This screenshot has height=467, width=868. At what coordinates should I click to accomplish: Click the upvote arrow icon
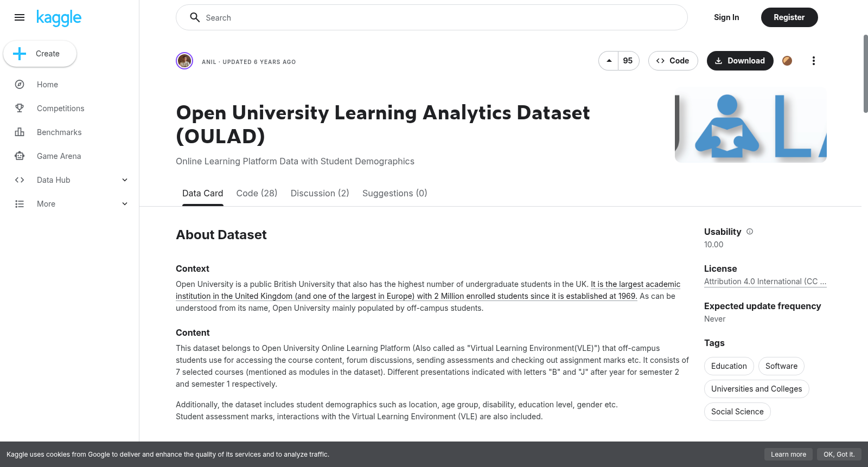coord(609,61)
